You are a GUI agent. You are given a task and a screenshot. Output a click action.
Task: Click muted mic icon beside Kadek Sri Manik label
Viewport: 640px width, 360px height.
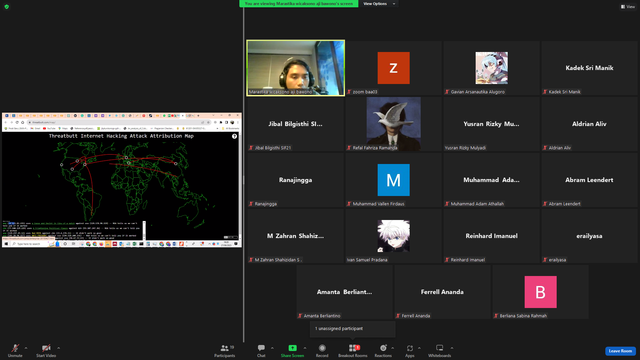(545, 92)
